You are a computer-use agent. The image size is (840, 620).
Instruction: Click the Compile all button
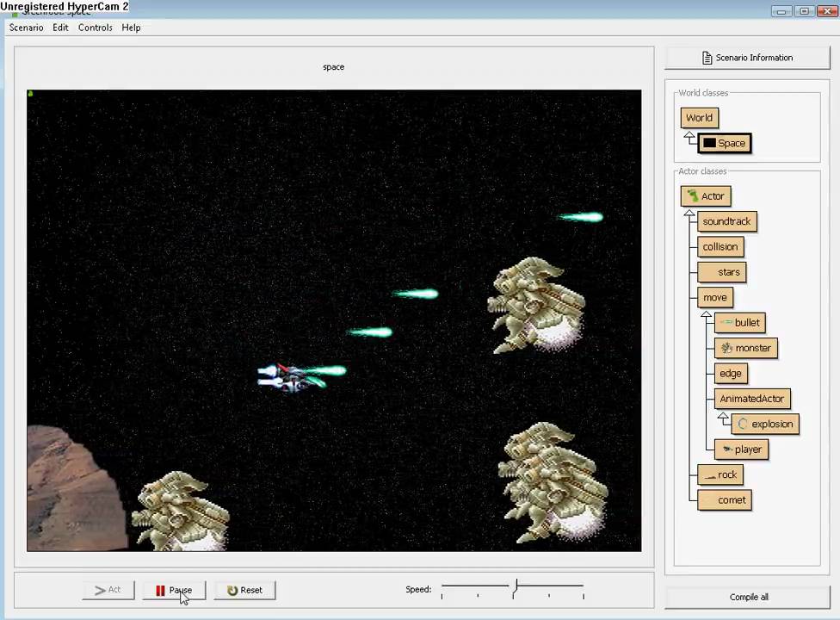tap(748, 597)
